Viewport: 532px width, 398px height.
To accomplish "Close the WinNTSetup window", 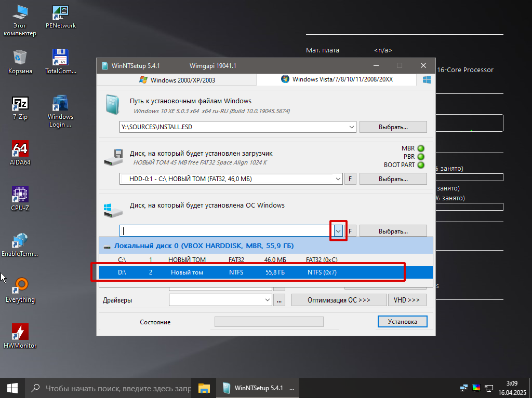I will pos(423,65).
